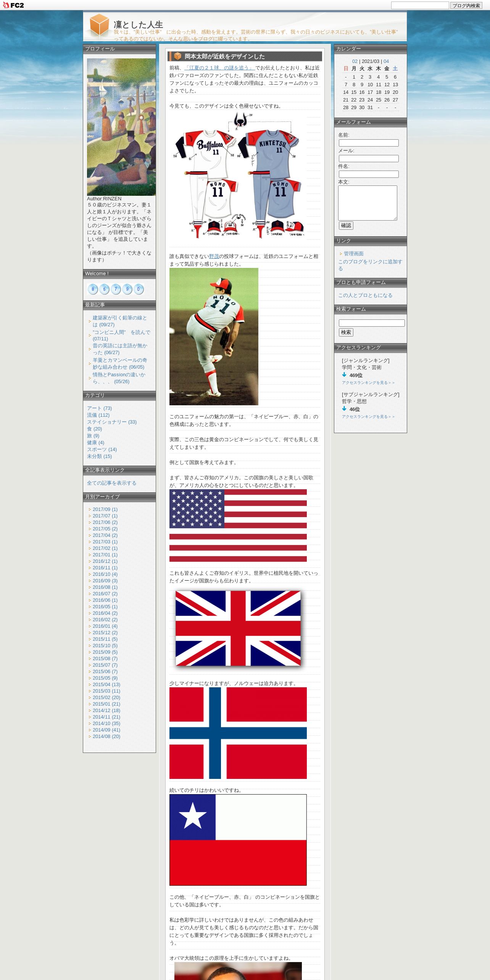
Task: Click the Nomo pitching photo
Action: (x=214, y=337)
